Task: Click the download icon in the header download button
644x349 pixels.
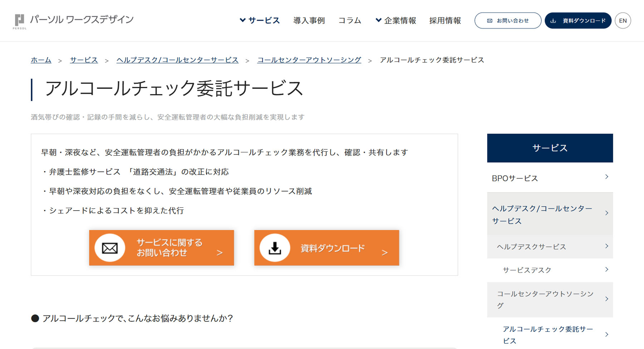Action: pos(553,21)
